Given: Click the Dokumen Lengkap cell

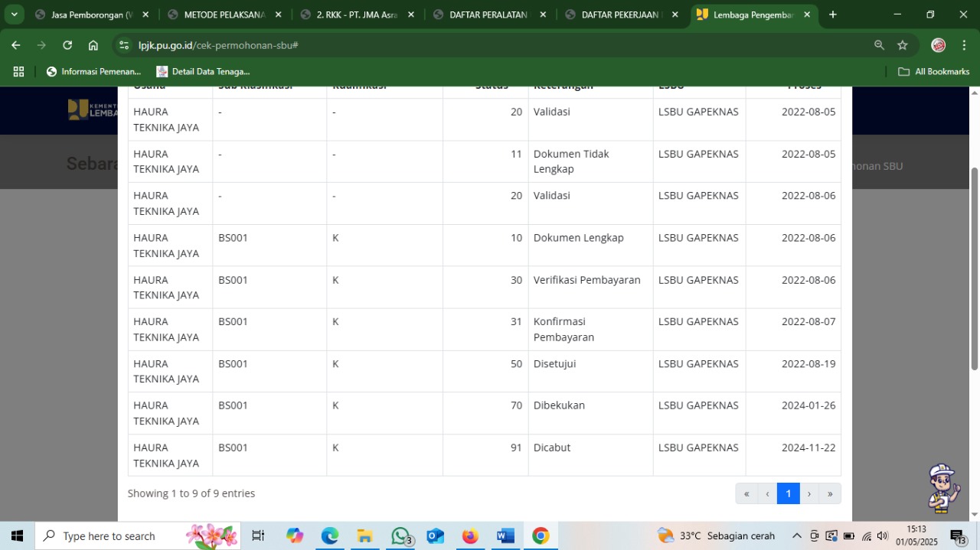Looking at the screenshot, I should click(x=591, y=246).
